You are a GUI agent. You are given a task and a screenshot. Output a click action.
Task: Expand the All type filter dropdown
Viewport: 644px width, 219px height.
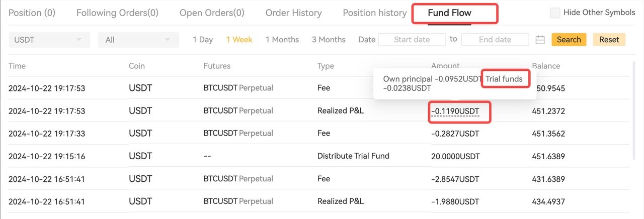(x=138, y=40)
